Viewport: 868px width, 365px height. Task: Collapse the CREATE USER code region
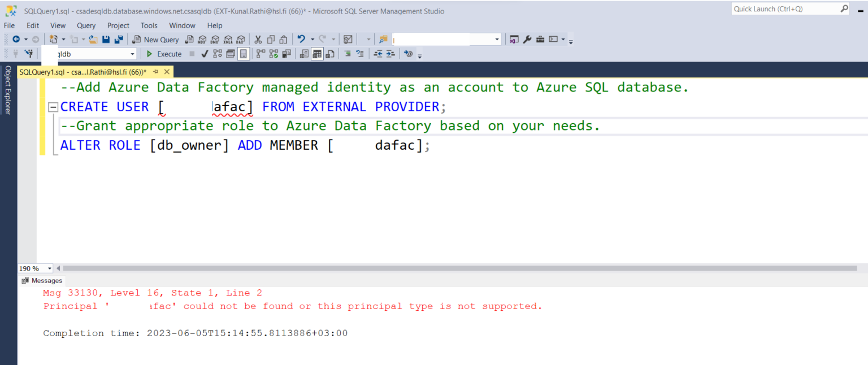(53, 106)
